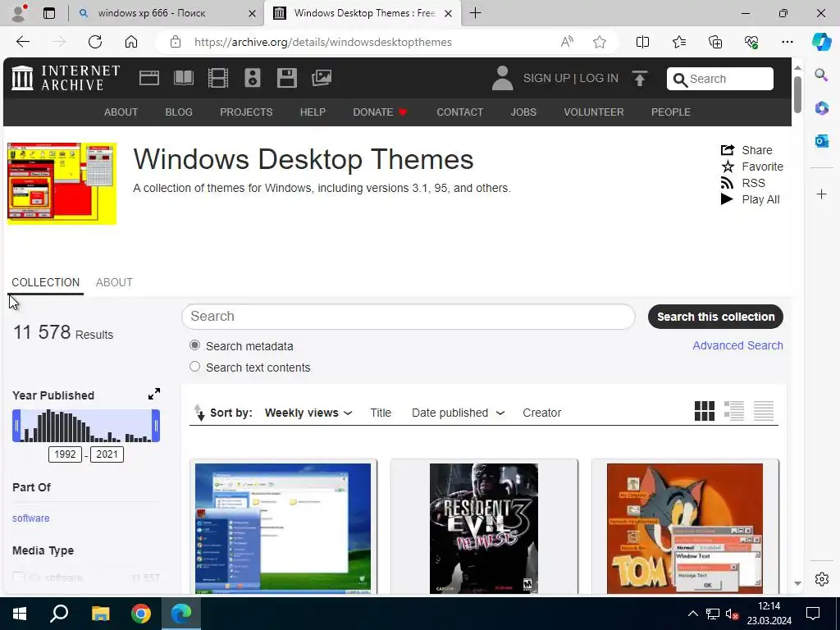Click the Internet Archive logo

66,78
